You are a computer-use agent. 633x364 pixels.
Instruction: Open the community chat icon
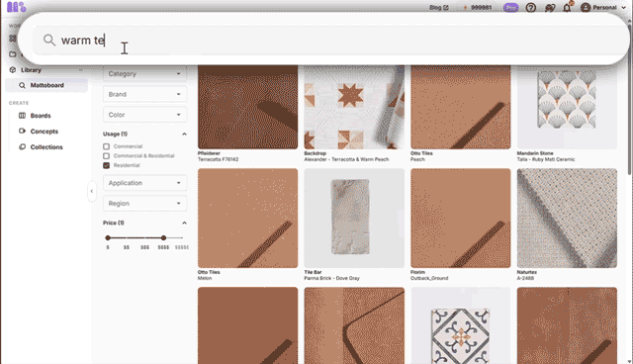[550, 7]
